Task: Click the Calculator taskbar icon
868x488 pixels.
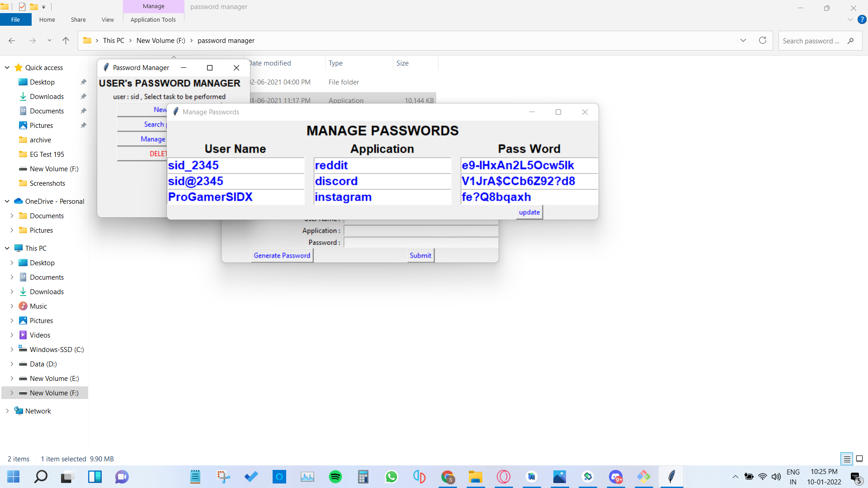Action: pos(363,477)
